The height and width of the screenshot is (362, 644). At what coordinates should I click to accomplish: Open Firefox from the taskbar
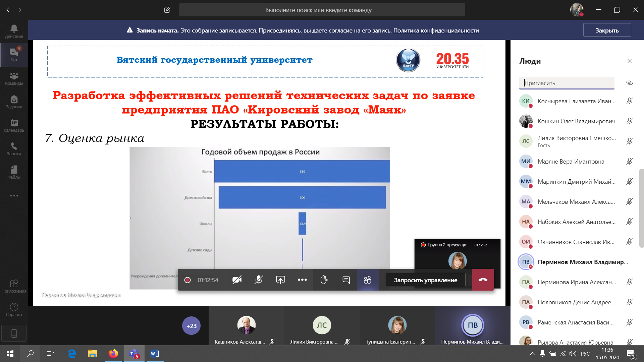(113, 353)
